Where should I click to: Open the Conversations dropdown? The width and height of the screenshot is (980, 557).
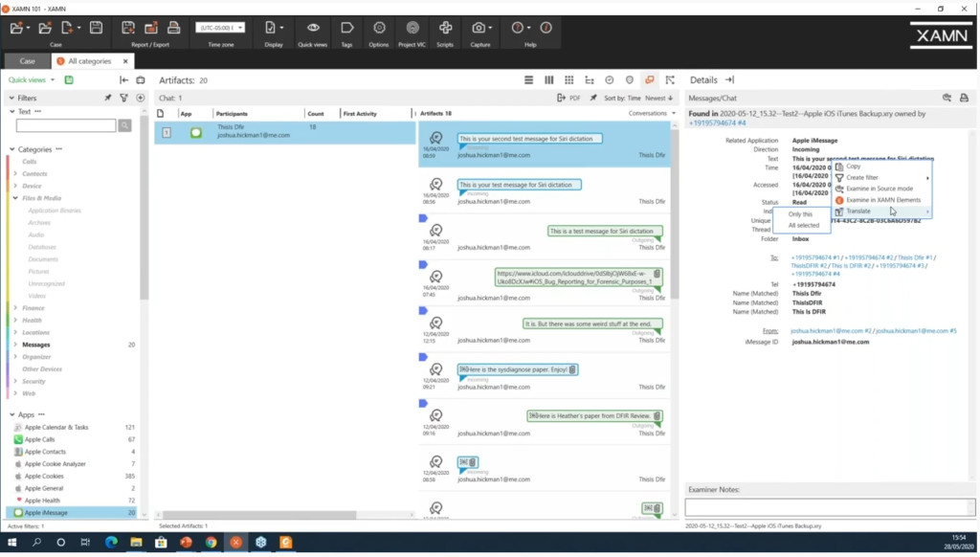click(652, 114)
